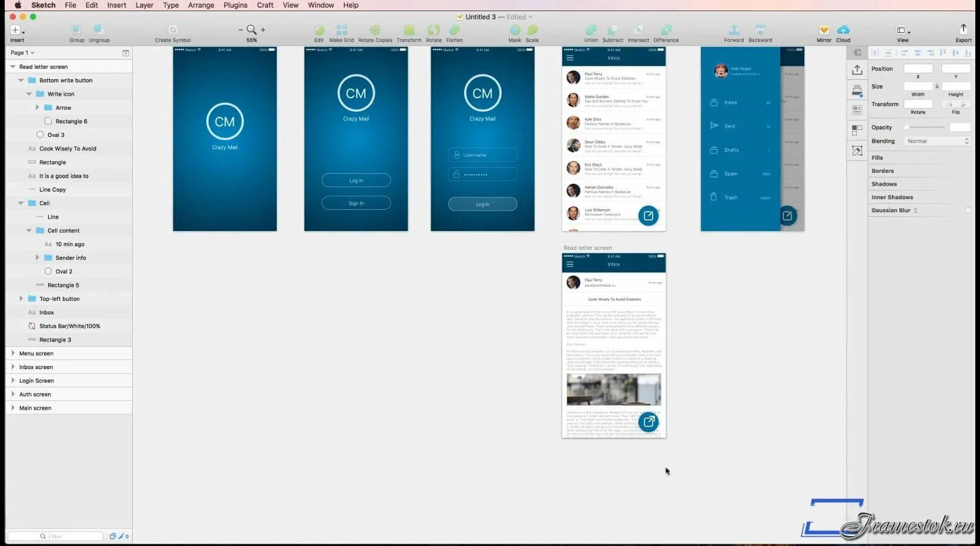Select the Rectangle 6 layer
Image resolution: width=980 pixels, height=546 pixels.
coord(71,122)
